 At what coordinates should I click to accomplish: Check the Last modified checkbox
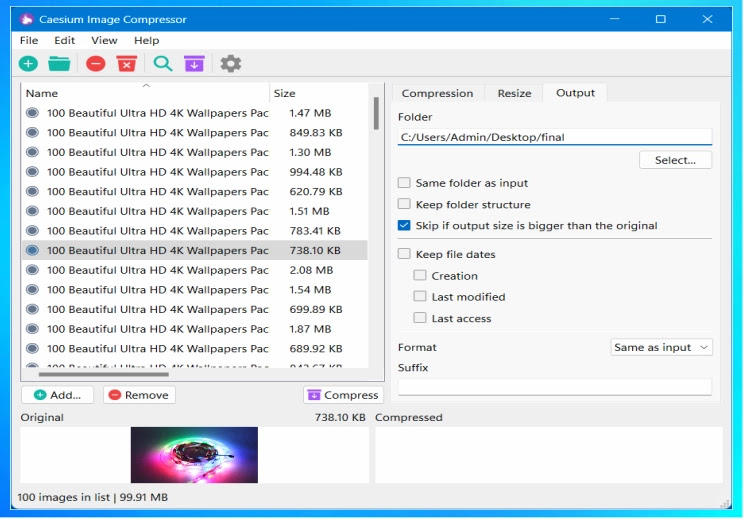click(x=419, y=297)
